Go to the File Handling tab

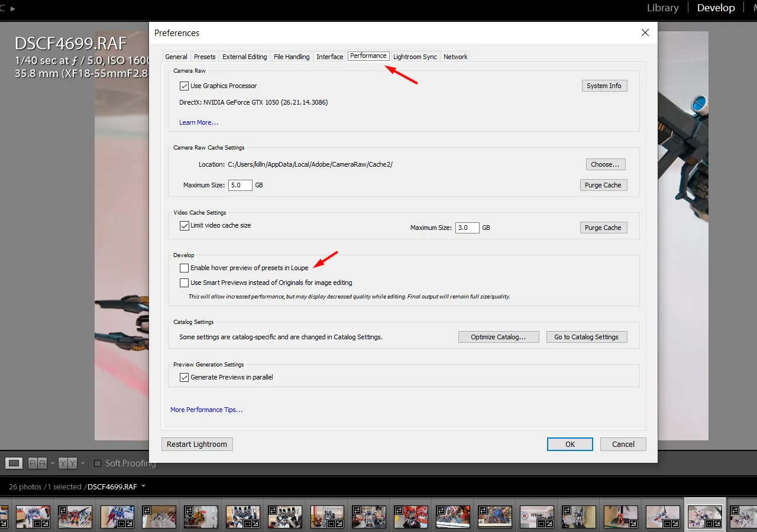coord(292,57)
